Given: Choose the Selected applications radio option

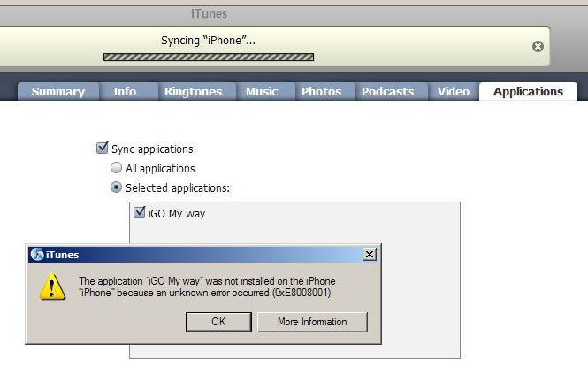Looking at the screenshot, I should 116,187.
